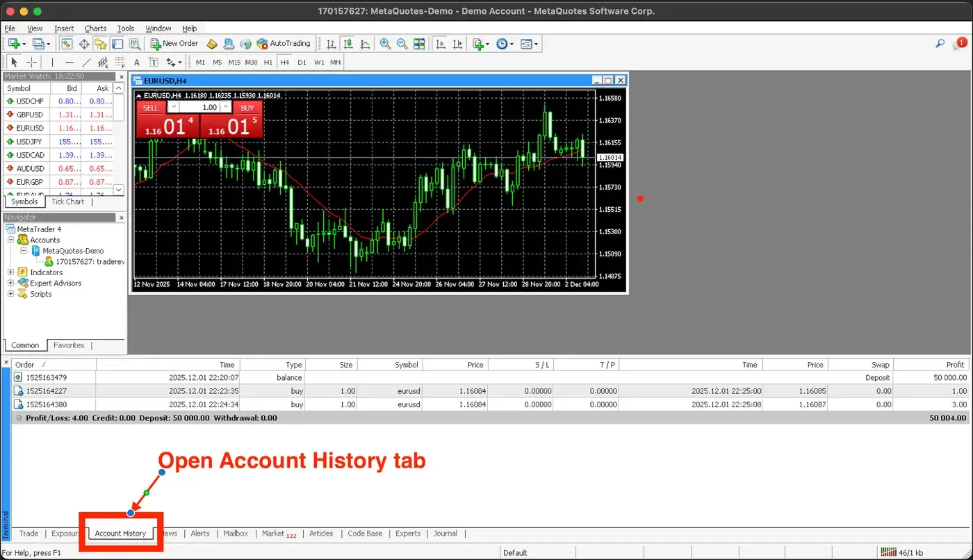Open the Charts menu
Image resolution: width=973 pixels, height=560 pixels.
click(x=95, y=28)
